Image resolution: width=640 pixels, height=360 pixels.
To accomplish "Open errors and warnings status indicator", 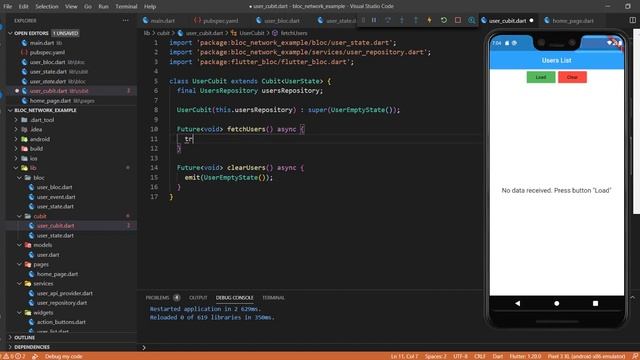I will click(x=14, y=356).
